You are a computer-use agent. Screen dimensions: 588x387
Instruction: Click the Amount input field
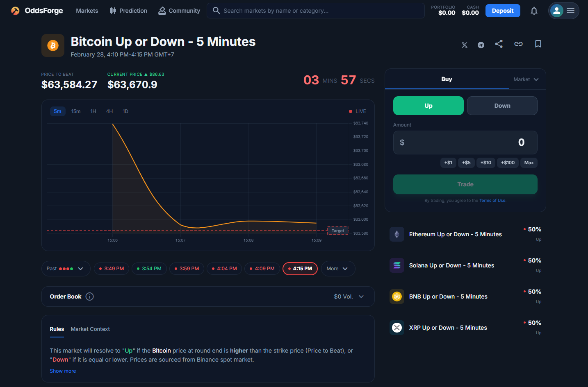coord(465,143)
